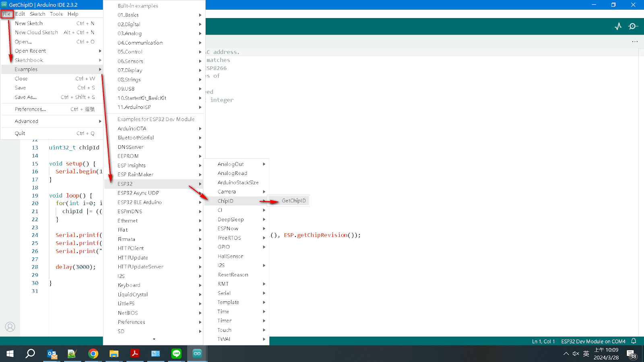Expand the AnalogOut submenu
This screenshot has height=362, width=644.
click(237, 164)
